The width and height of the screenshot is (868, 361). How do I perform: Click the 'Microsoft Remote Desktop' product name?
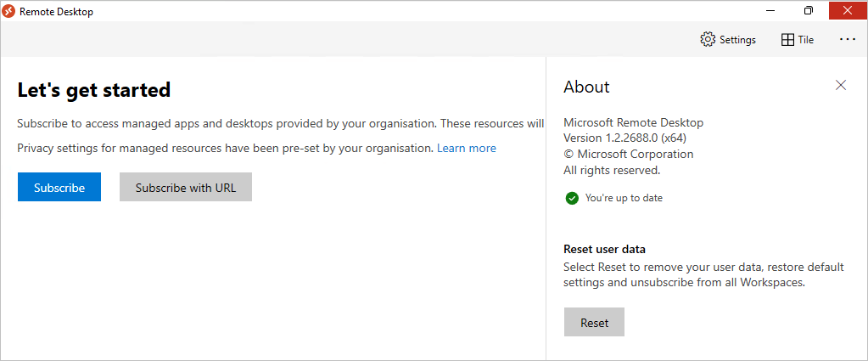(x=633, y=122)
